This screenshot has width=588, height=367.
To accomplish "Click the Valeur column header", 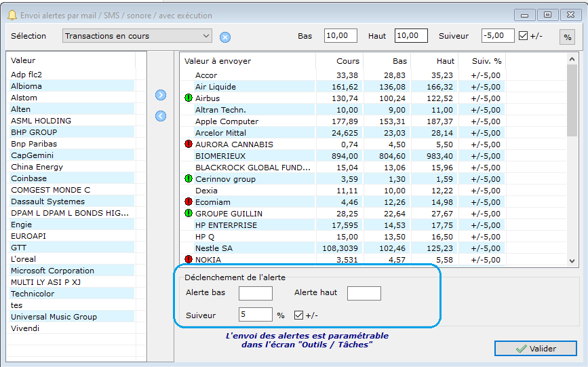I will [x=71, y=60].
